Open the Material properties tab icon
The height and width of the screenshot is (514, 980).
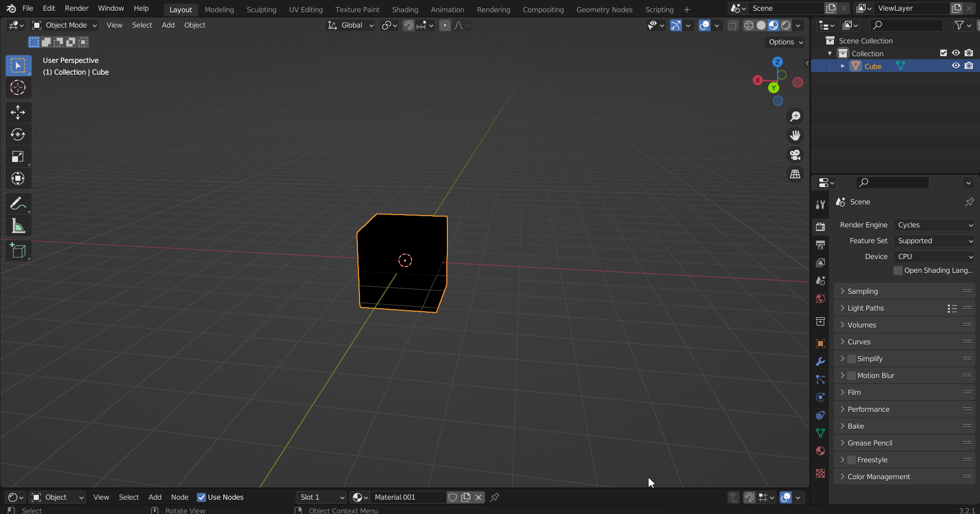click(x=820, y=451)
